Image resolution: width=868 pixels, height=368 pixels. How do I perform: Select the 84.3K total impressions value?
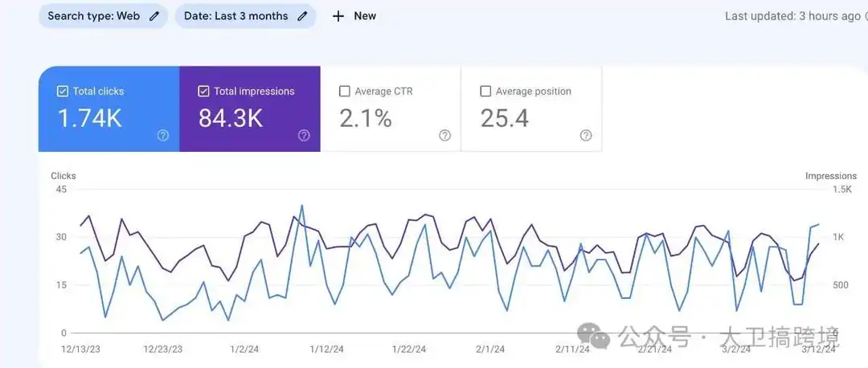(x=231, y=118)
